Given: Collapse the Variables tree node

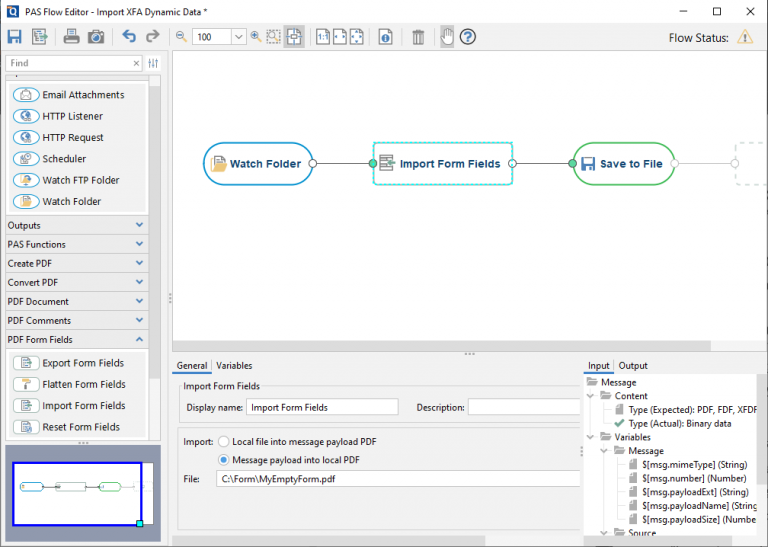Looking at the screenshot, I should pos(591,437).
